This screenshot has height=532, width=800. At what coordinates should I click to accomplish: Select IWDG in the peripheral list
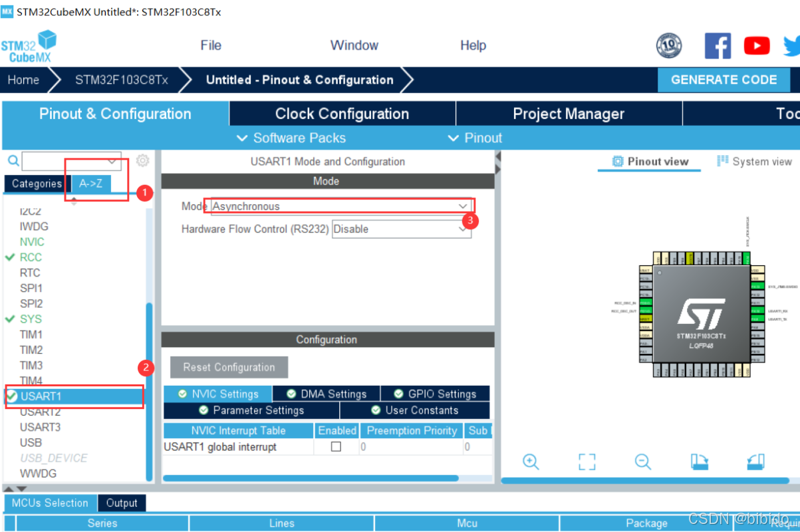[x=34, y=226]
